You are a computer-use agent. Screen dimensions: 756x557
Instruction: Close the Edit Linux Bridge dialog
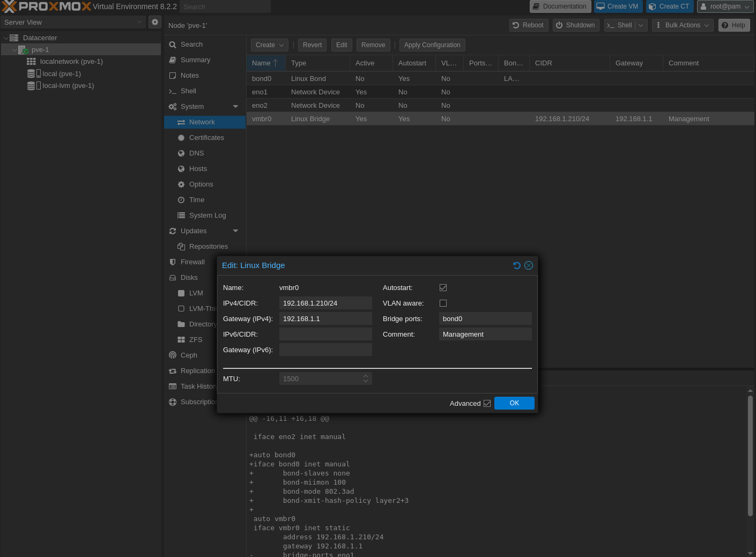[529, 265]
